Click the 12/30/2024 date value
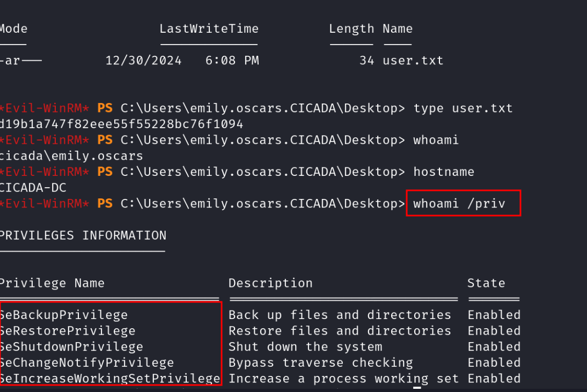 click(143, 61)
